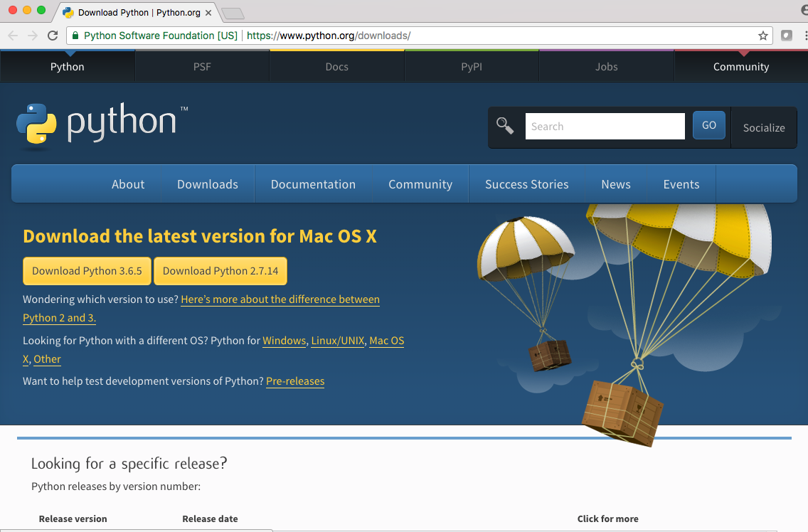Select the Download Python | Python.org tab
Screen dimensions: 808x532
click(137, 12)
